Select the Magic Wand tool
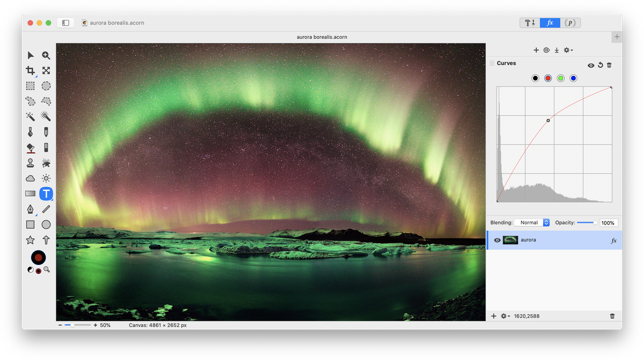Image resolution: width=644 pixels, height=360 pixels. click(x=31, y=117)
